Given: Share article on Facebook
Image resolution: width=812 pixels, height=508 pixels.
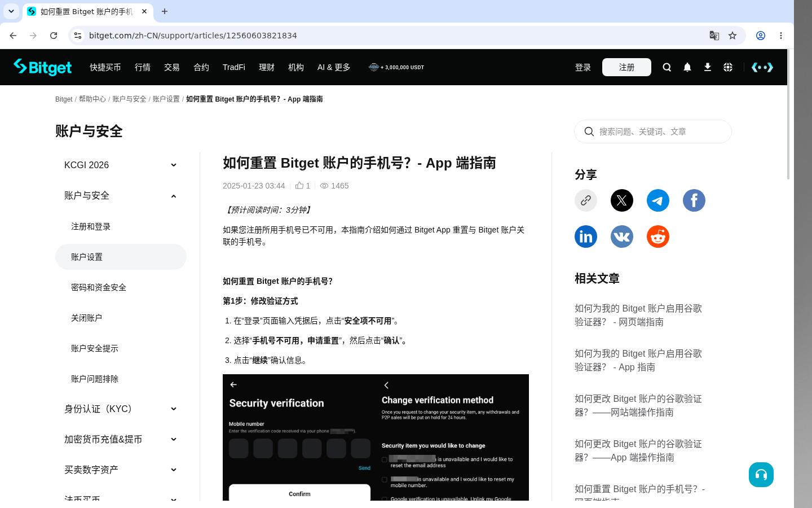Looking at the screenshot, I should click(694, 200).
